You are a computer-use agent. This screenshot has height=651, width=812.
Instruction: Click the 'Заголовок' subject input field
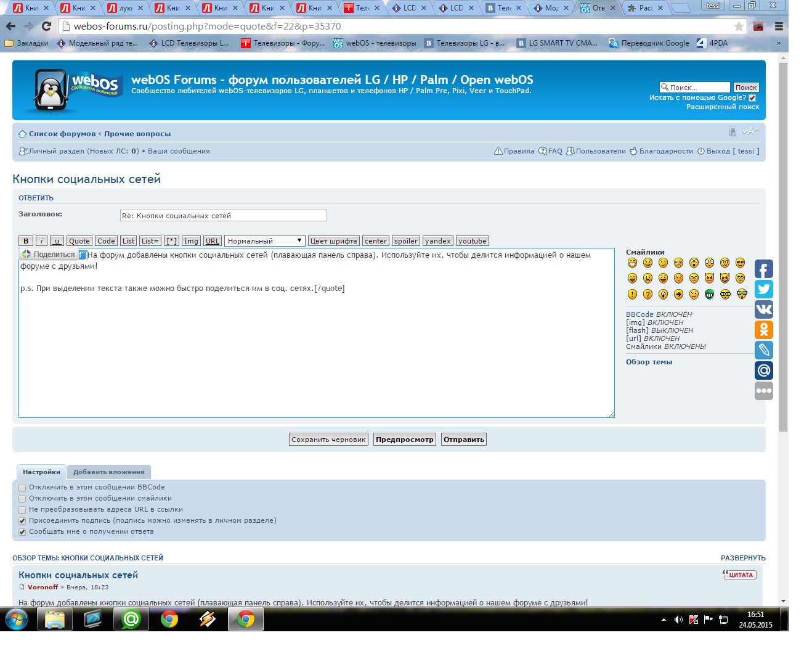click(x=223, y=216)
